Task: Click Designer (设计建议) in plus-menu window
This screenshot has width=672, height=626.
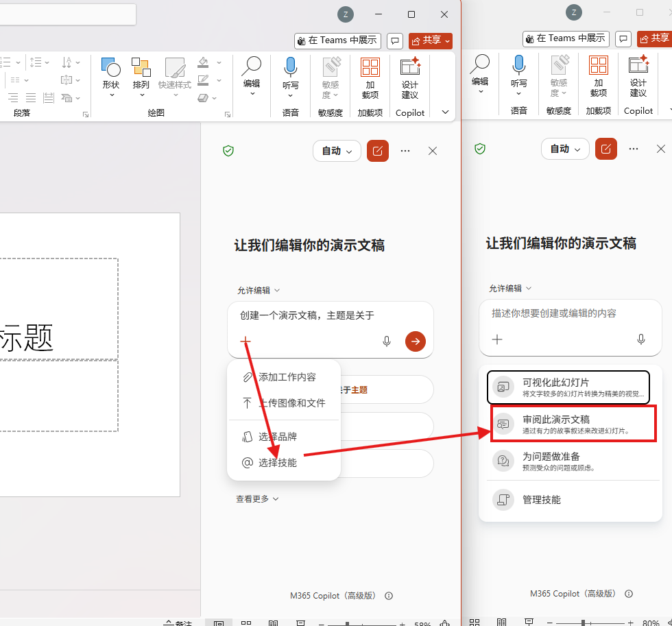Action: (x=410, y=78)
